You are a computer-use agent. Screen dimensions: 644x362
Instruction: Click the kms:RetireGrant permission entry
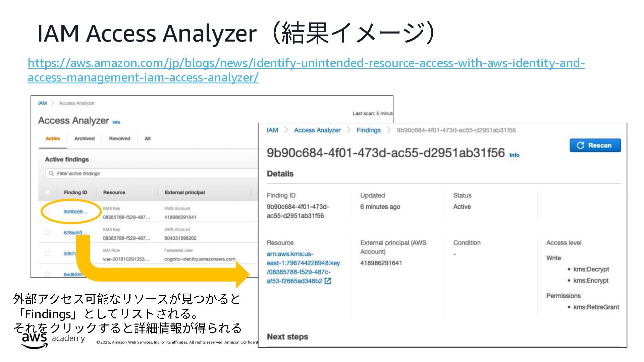click(x=596, y=307)
